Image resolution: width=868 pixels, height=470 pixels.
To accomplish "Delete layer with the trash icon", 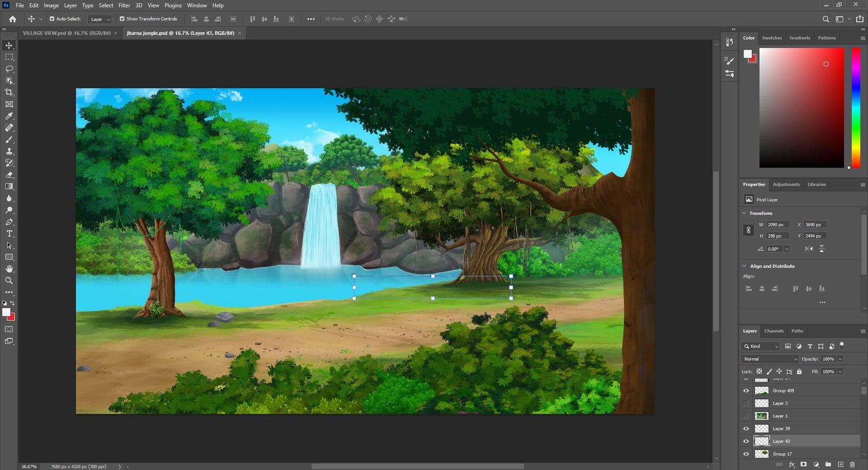I will 852,465.
